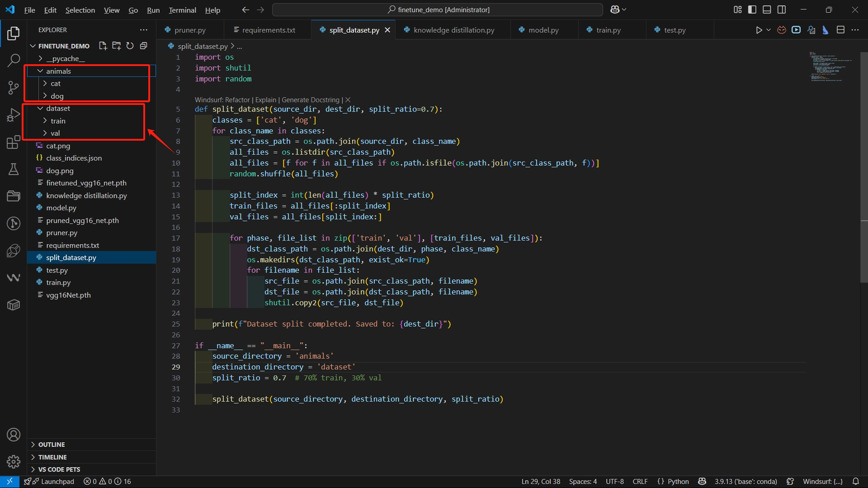Open notifications bell in status bar

(x=856, y=482)
